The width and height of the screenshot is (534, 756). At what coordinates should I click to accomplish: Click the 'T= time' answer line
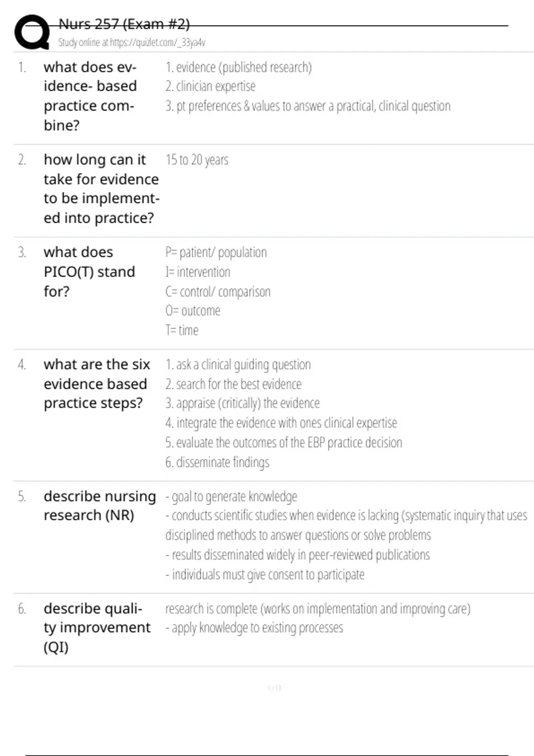[182, 330]
